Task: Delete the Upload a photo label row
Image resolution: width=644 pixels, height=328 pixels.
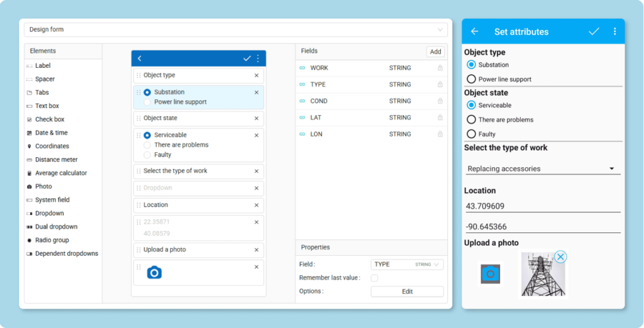Action: coord(257,250)
